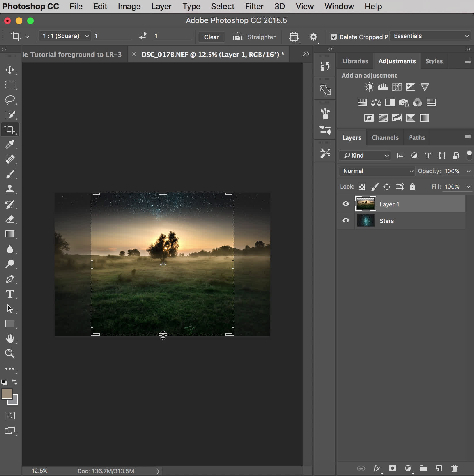Open the 1:1 (Square) ratio dropdown
The image size is (474, 476).
pyautogui.click(x=65, y=36)
